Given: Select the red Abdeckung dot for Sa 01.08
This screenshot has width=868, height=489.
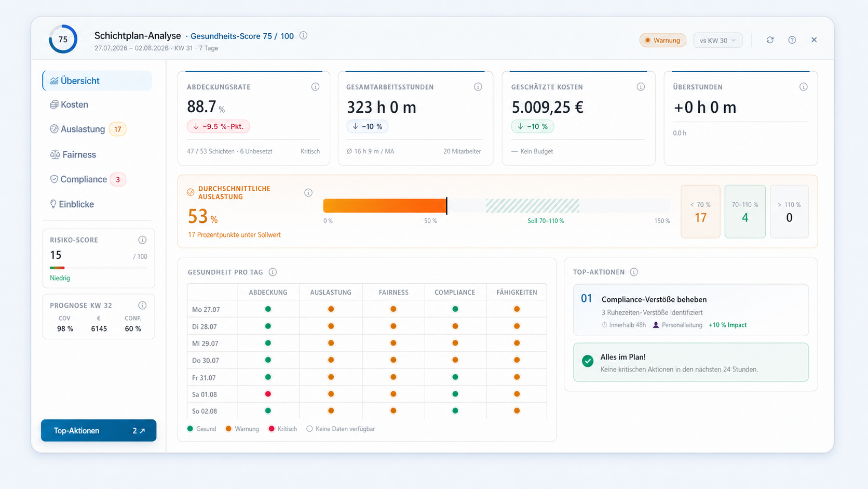Looking at the screenshot, I should [268, 394].
